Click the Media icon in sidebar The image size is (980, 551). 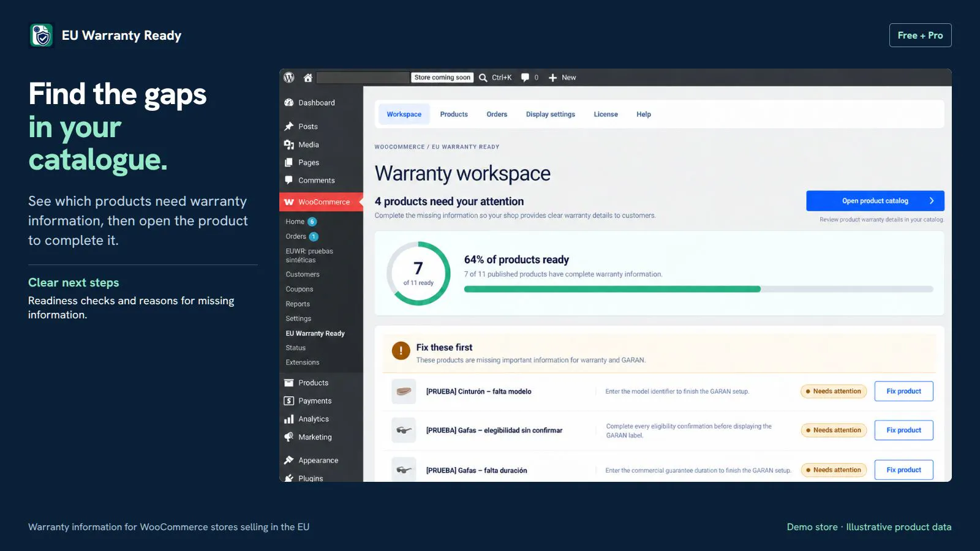pos(289,144)
